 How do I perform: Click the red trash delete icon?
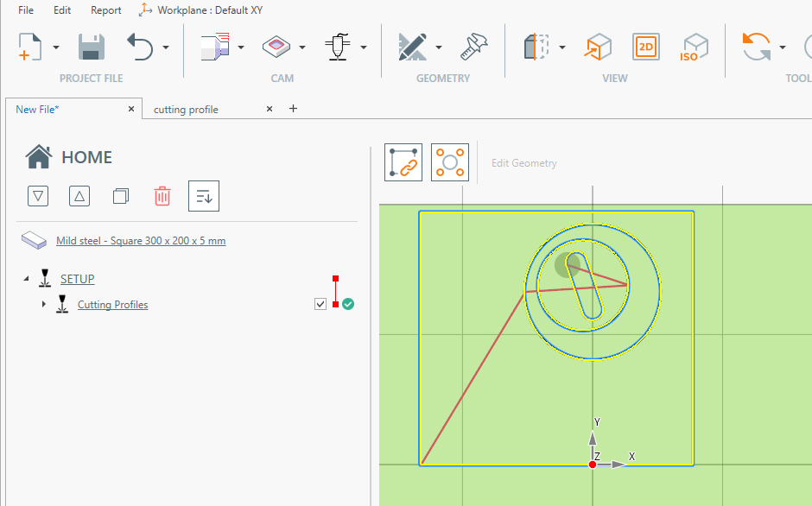162,196
